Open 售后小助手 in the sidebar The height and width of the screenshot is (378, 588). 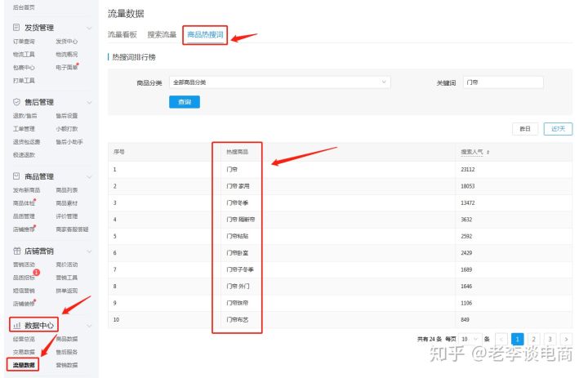click(69, 142)
